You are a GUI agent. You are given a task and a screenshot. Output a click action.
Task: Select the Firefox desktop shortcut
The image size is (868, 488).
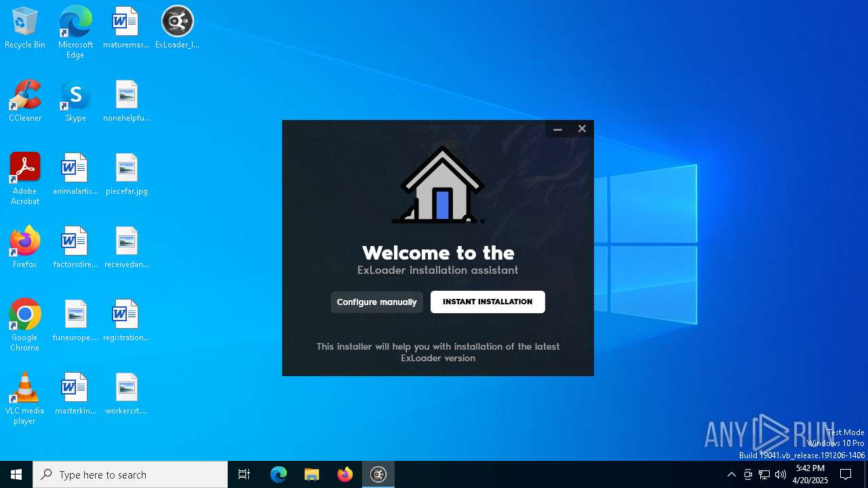25,248
